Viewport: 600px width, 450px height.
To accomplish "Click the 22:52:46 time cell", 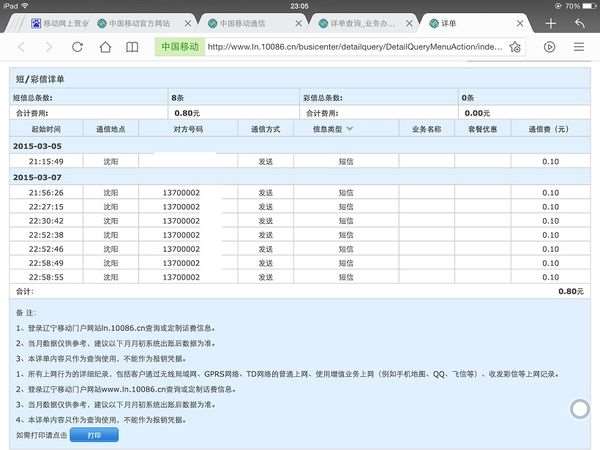I will [x=46, y=249].
